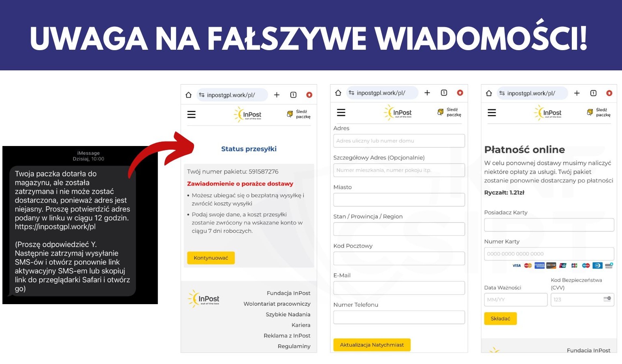Open Fundacja InPost footer link
The height and width of the screenshot is (364, 622).
click(x=288, y=293)
